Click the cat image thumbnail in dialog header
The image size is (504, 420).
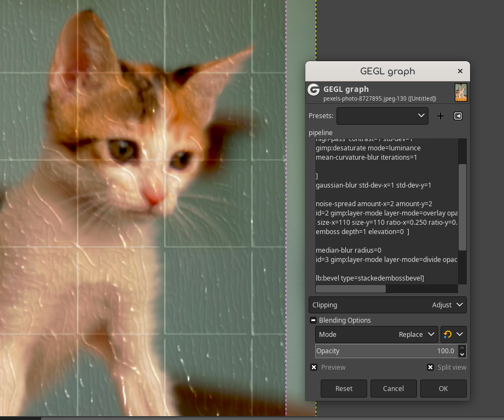tap(461, 92)
